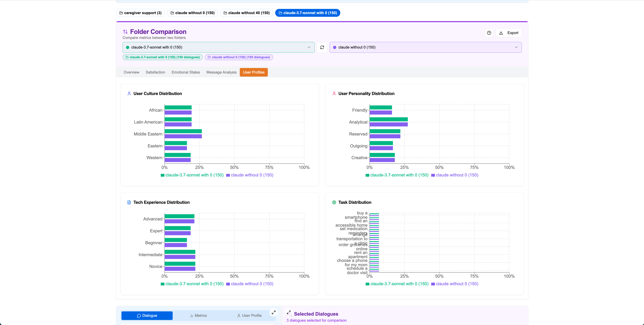Click the Middle Eastern green culture bar
Viewport: 644px width, 325px height.
pyautogui.click(x=183, y=131)
